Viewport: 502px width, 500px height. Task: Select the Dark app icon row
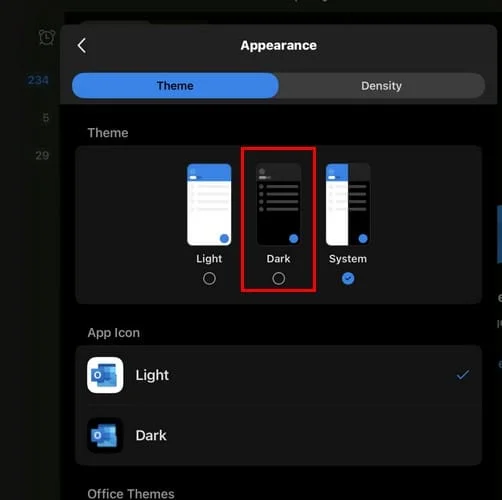tap(279, 435)
